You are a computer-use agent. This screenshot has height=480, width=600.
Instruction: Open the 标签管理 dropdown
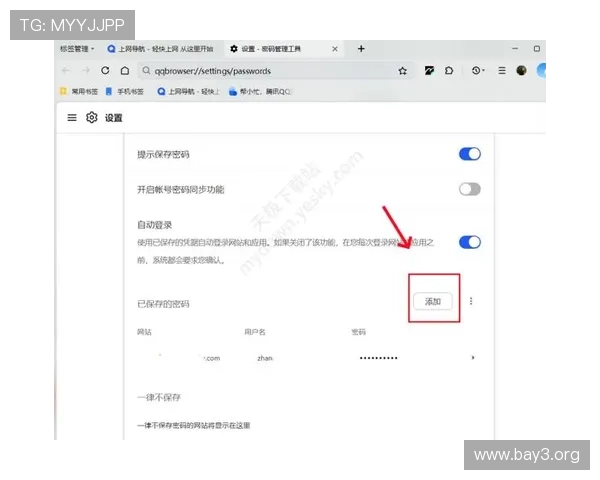click(77, 49)
